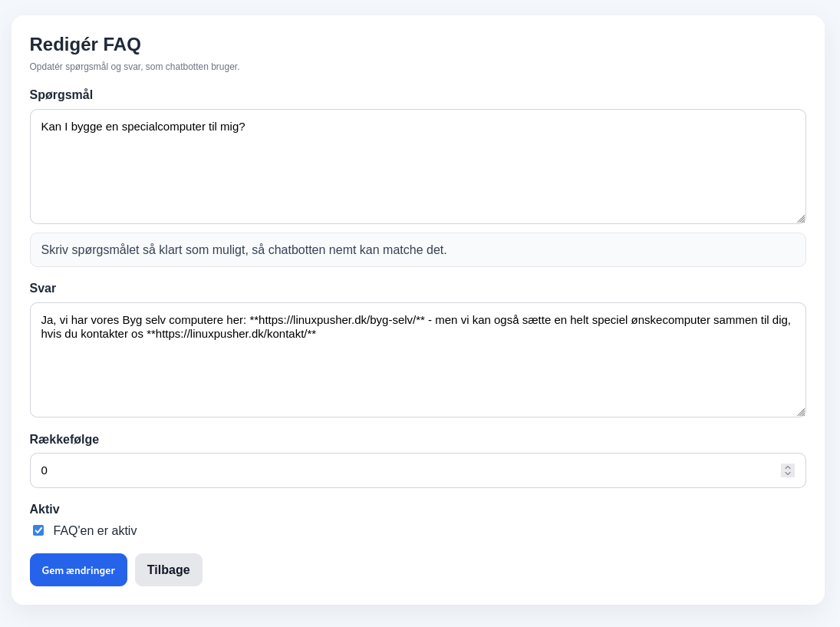Image resolution: width=840 pixels, height=627 pixels.
Task: Click the Rækkefølge field label
Action: click(64, 440)
